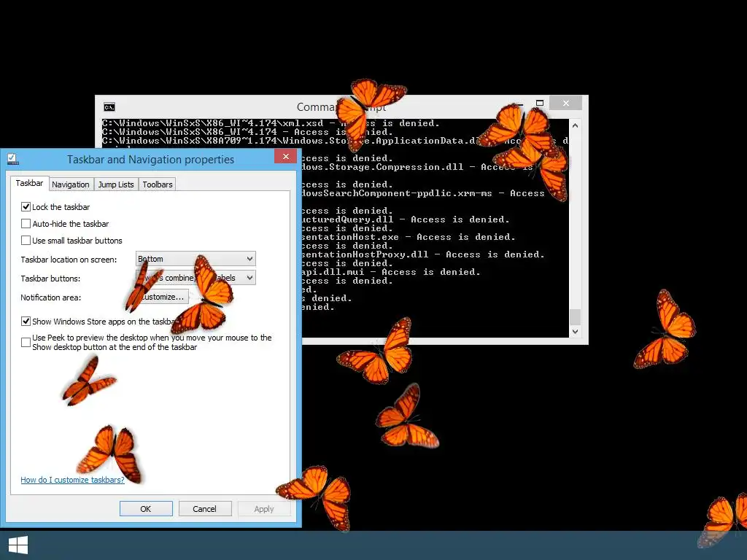
Task: Click the sentationHostProxy.dll line in Command Prompt
Action: pos(423,254)
